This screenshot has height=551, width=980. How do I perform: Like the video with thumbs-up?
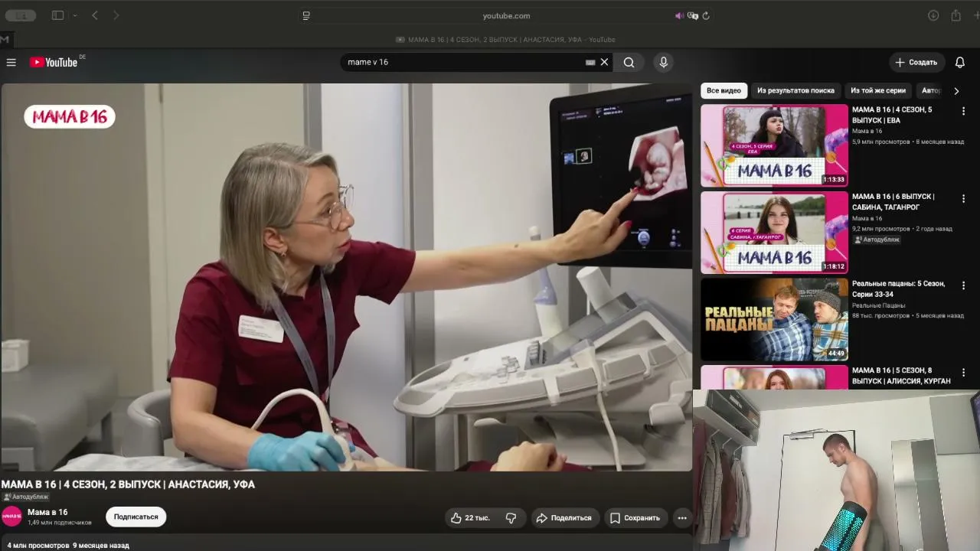point(469,518)
